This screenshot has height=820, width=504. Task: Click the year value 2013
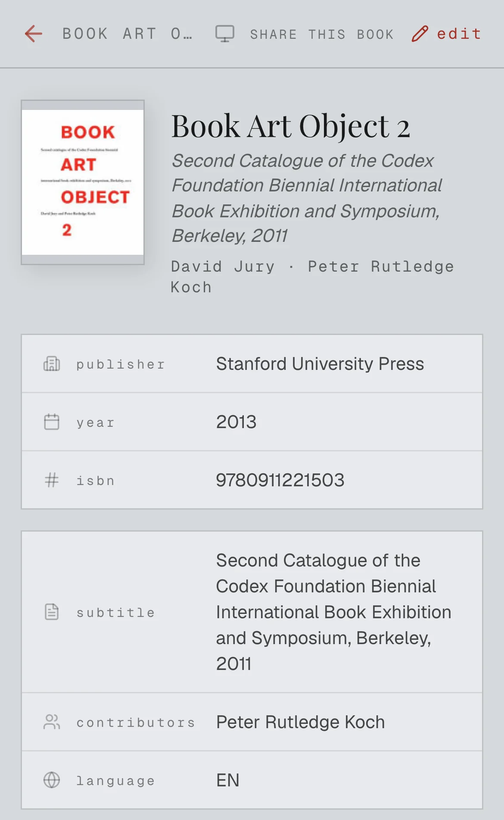[236, 422]
